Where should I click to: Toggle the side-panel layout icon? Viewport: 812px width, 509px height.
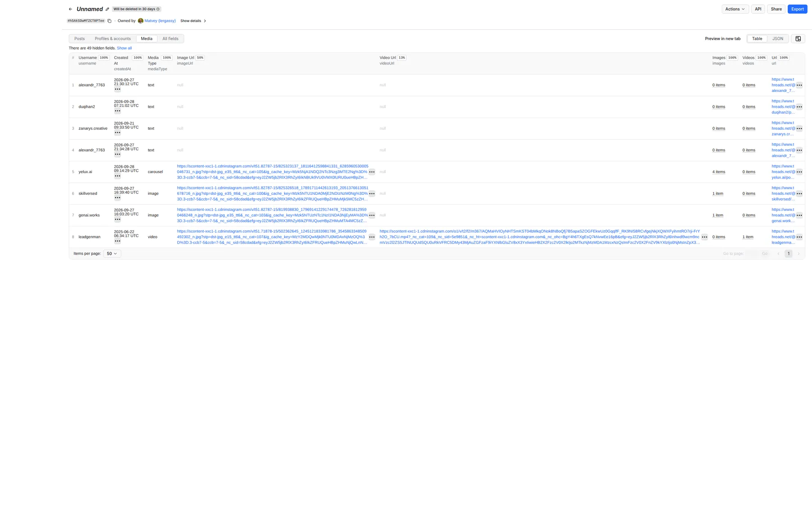798,39
